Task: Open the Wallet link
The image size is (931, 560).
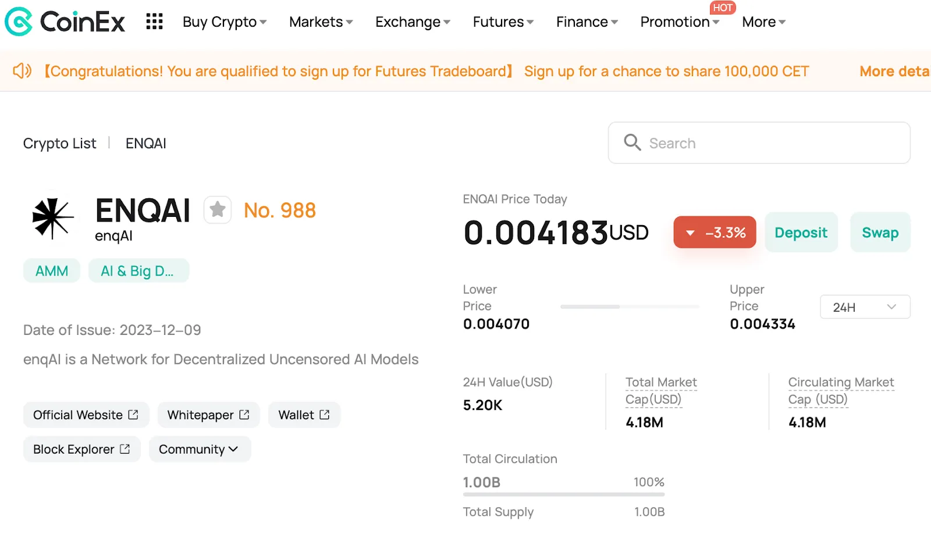Action: pos(304,415)
